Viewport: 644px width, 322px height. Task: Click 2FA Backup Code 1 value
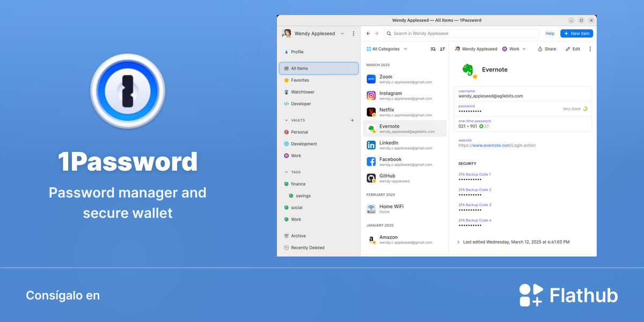(471, 180)
